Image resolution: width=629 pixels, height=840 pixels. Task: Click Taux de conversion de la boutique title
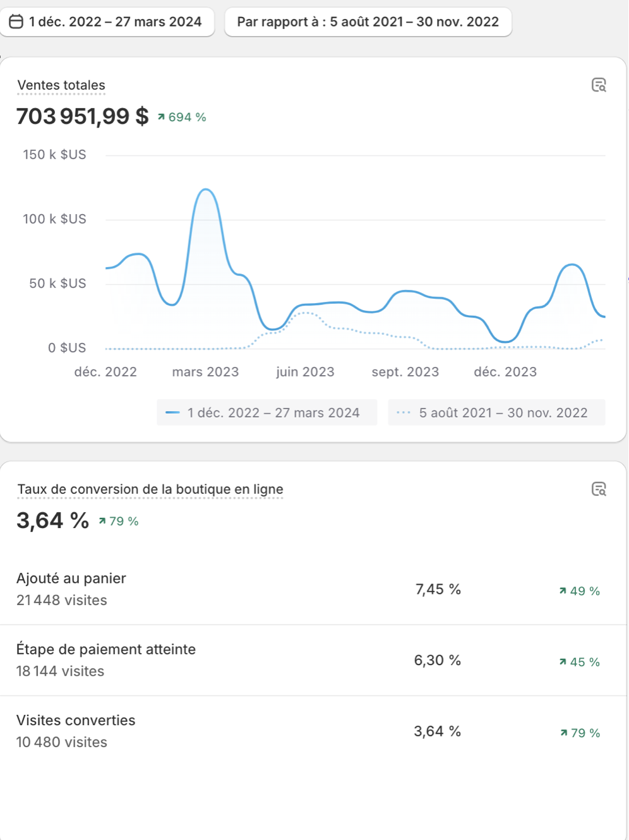click(150, 489)
